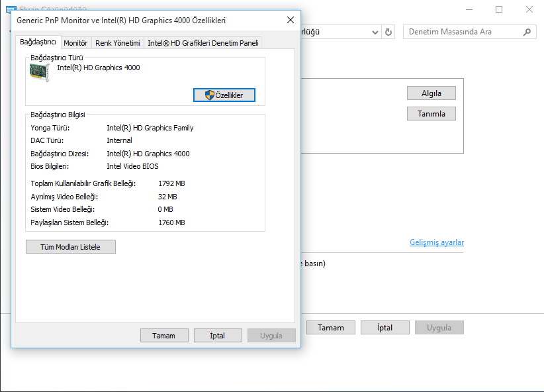This screenshot has height=392, width=544.
Task: Select the 'Intel(R) HD Graphics Family' chip type text
Action: [x=150, y=128]
